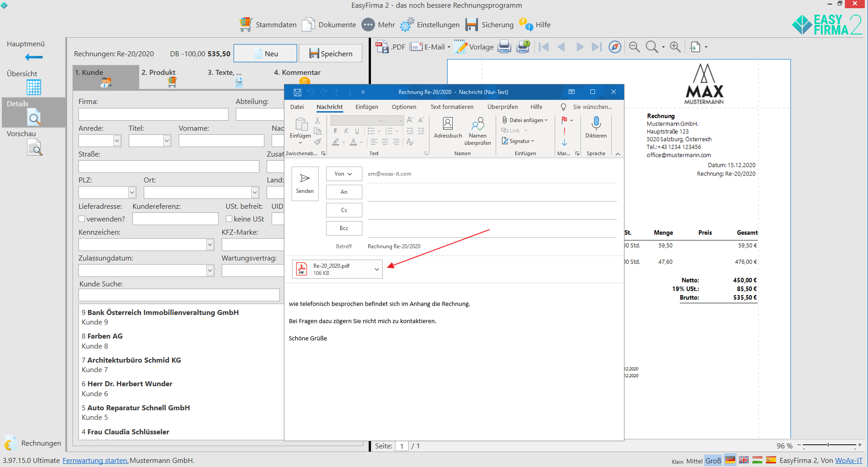868x467 pixels.
Task: Open the Optionen ribbon tab in Outlook
Action: point(404,107)
